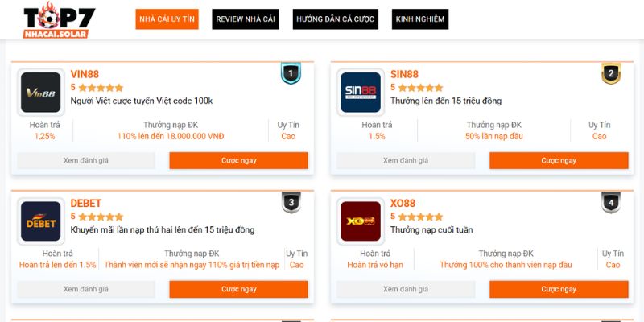644x322 pixels.
Task: Click Xem đánh giá for SIN88
Action: 406,160
